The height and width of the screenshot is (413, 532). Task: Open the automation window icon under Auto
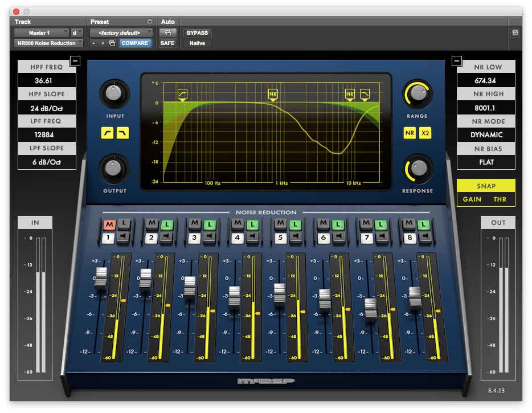[167, 33]
